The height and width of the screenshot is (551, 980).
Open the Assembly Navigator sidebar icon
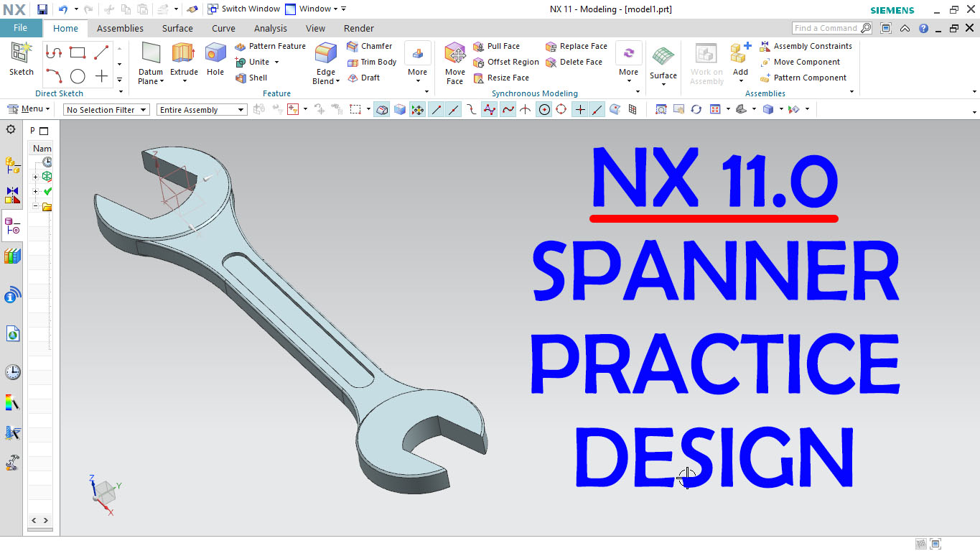pyautogui.click(x=12, y=165)
